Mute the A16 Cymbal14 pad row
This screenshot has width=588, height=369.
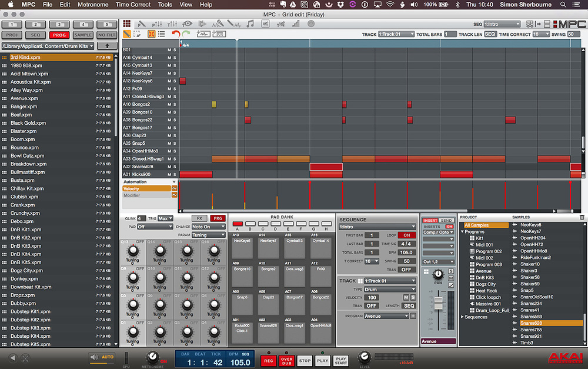point(169,58)
